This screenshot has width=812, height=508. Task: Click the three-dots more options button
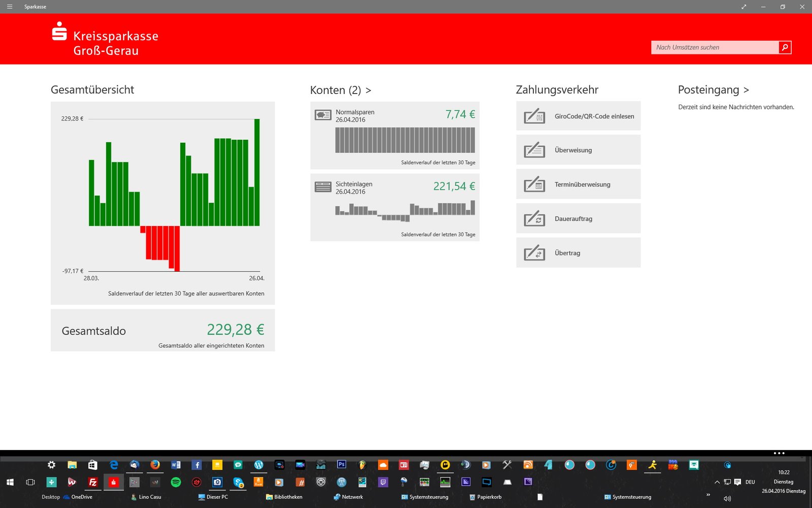click(x=779, y=453)
